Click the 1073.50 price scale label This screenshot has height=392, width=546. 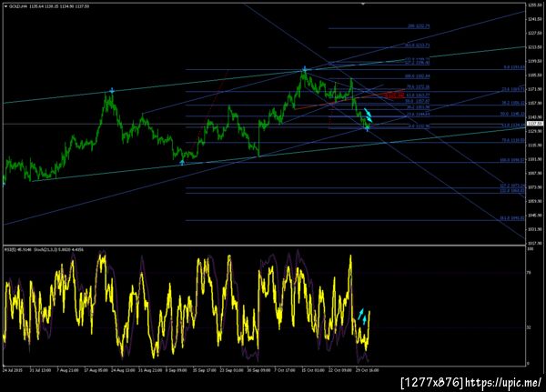click(x=535, y=187)
